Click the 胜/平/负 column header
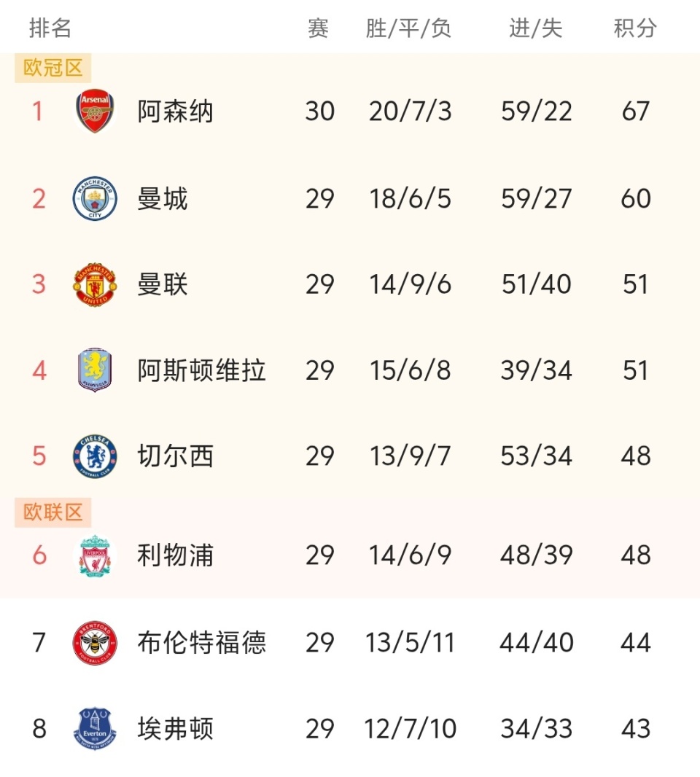Image resolution: width=700 pixels, height=777 pixels. pyautogui.click(x=409, y=28)
